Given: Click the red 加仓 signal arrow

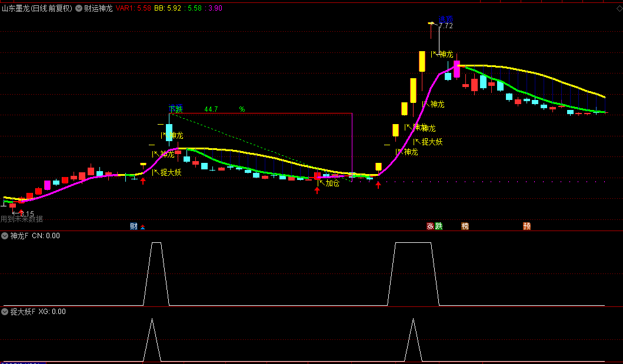Looking at the screenshot, I should point(317,189).
